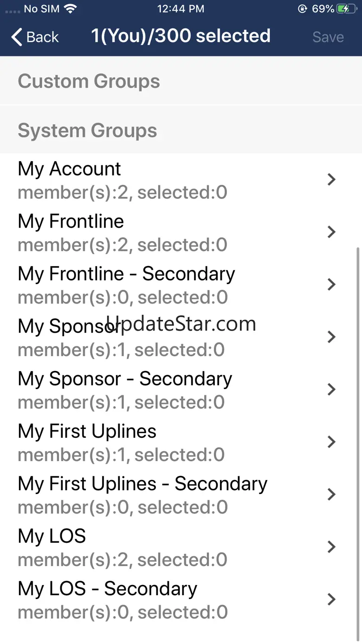The height and width of the screenshot is (644, 362).
Task: Expand My Account group chevron
Action: 331,180
